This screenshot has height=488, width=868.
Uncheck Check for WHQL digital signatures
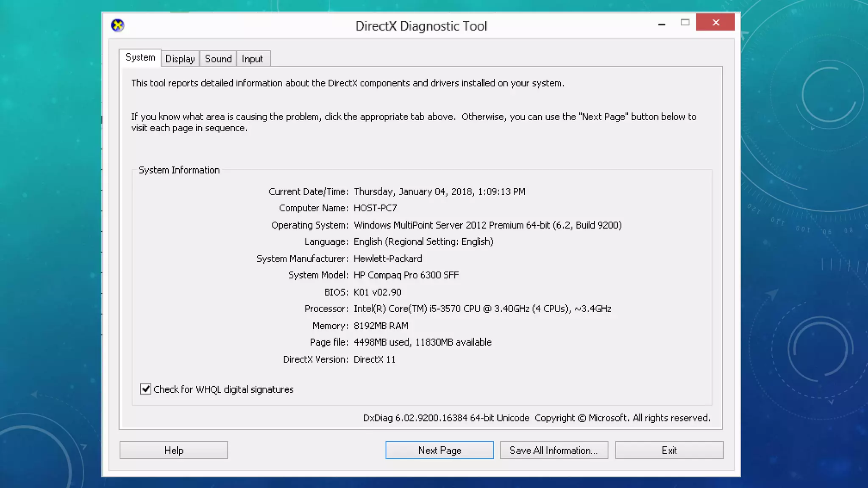coord(146,389)
